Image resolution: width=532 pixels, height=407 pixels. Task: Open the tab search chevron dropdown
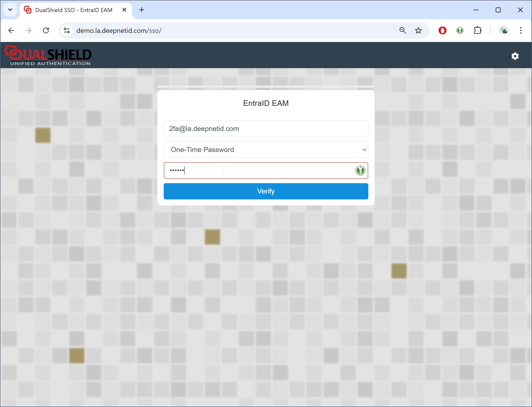[x=10, y=10]
